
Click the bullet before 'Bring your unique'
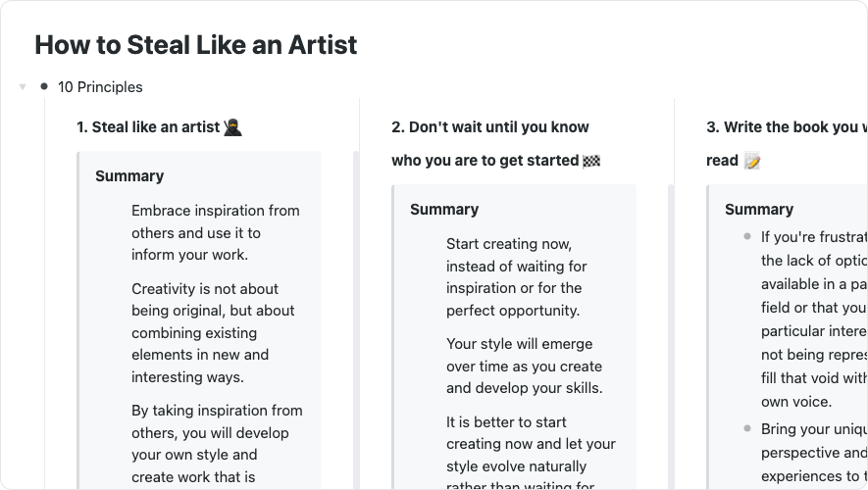tap(747, 429)
